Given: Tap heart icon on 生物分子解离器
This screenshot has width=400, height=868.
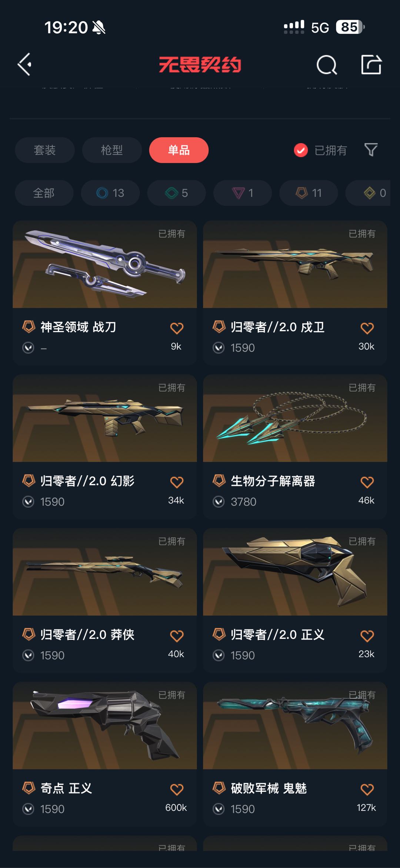Looking at the screenshot, I should (x=367, y=482).
